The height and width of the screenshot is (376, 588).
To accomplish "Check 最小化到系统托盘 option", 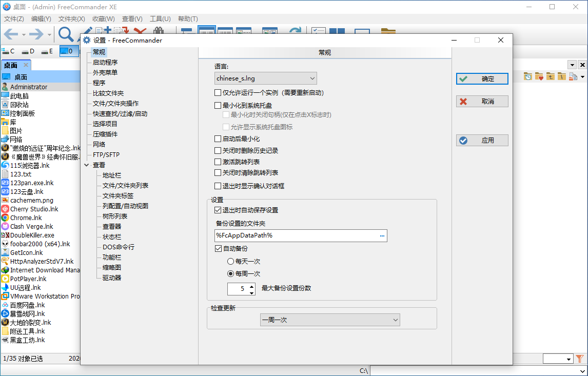I will pyautogui.click(x=218, y=105).
